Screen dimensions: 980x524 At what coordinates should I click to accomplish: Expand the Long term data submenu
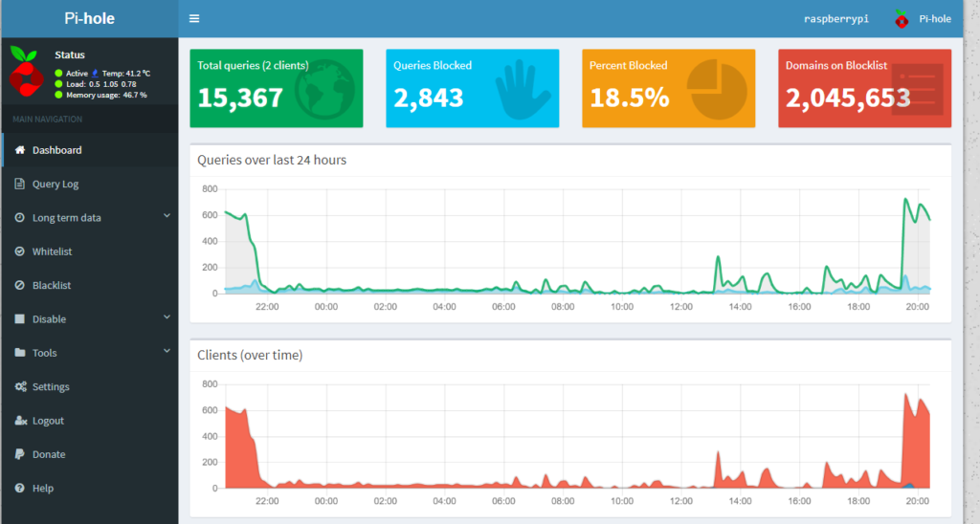tap(167, 216)
